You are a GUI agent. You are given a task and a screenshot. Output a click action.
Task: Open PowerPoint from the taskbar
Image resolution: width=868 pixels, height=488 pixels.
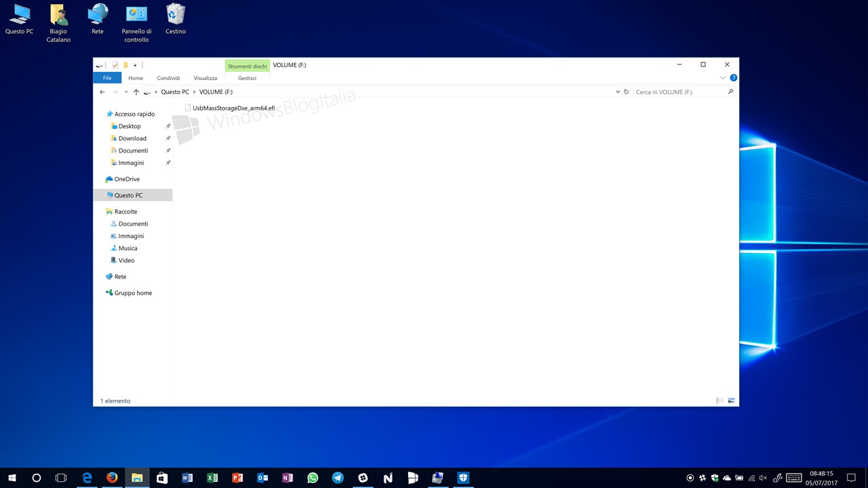237,478
